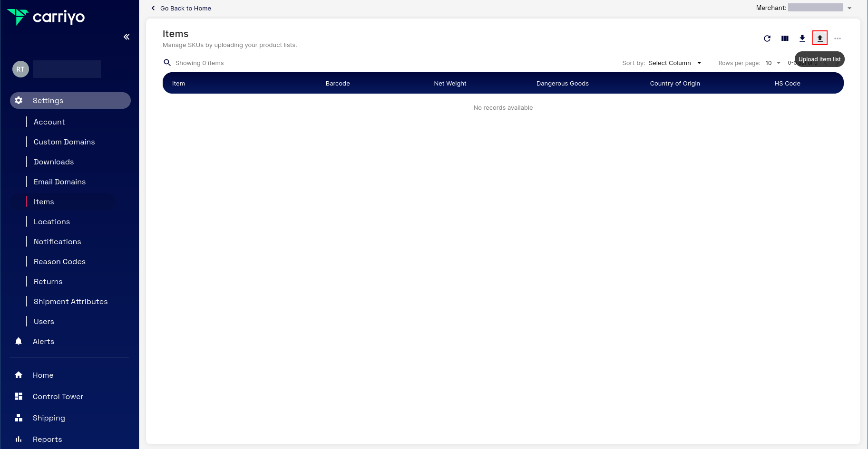
Task: Open Returns settings
Action: tap(48, 282)
